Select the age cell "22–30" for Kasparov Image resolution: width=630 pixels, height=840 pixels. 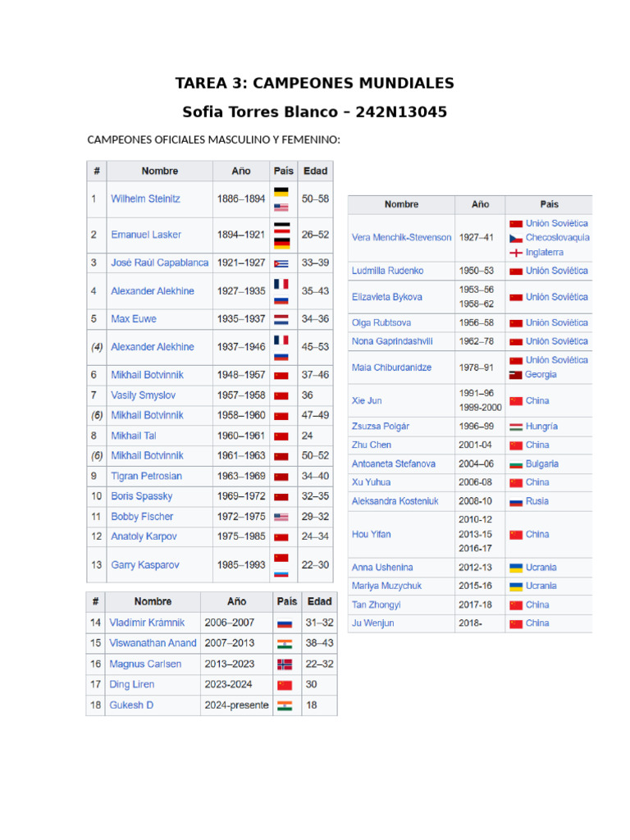[315, 564]
